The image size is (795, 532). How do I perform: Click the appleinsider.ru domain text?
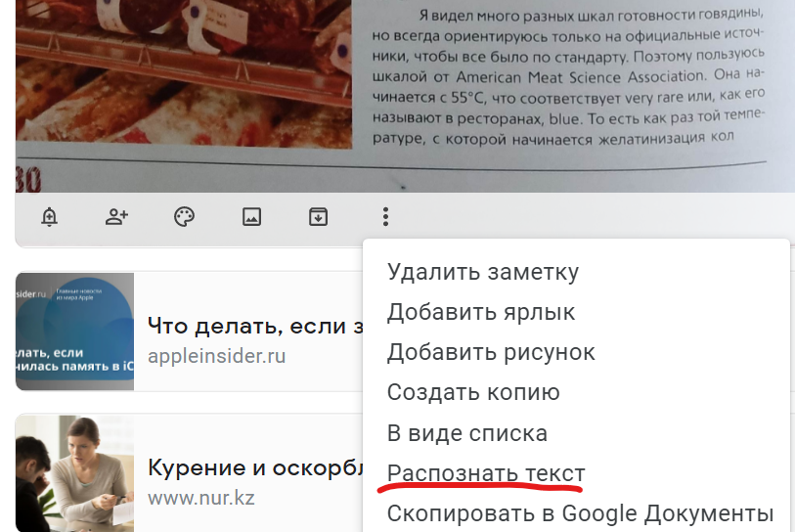(x=216, y=355)
